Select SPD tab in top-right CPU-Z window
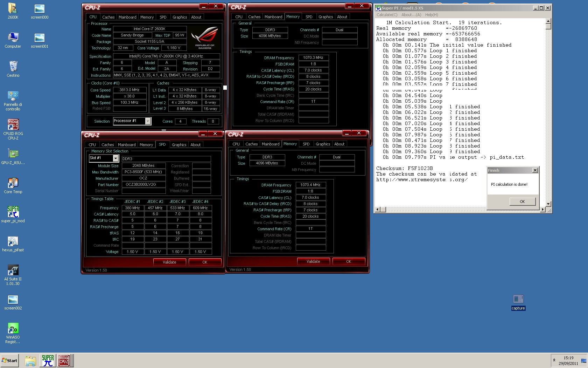The height and width of the screenshot is (368, 588). 309,17
